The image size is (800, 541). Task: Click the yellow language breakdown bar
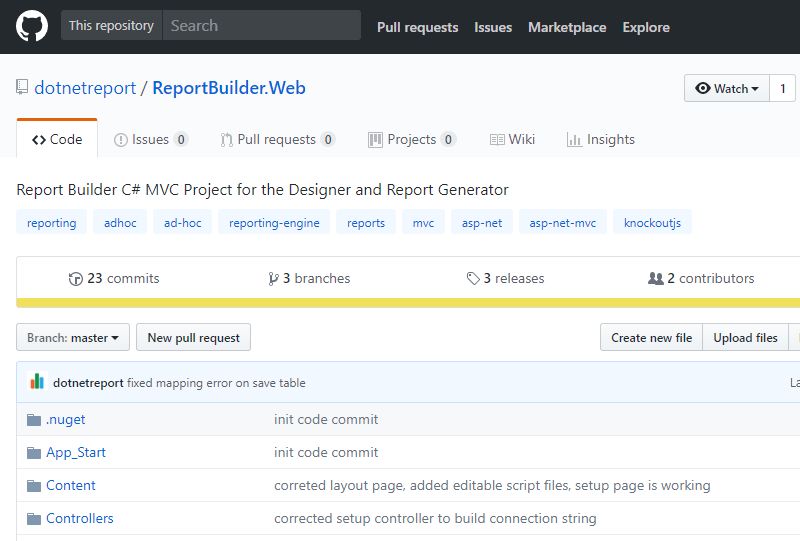pos(408,303)
